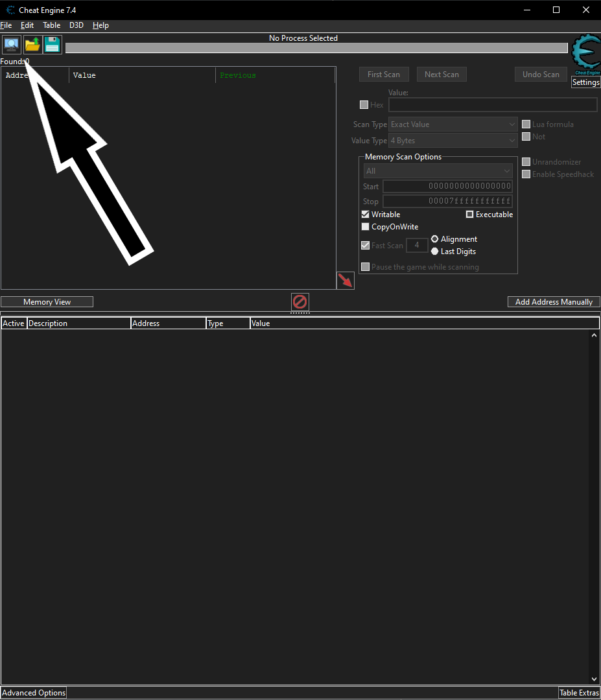Click the Cheat Engine title bar icon
The height and width of the screenshot is (700, 601).
coord(10,10)
